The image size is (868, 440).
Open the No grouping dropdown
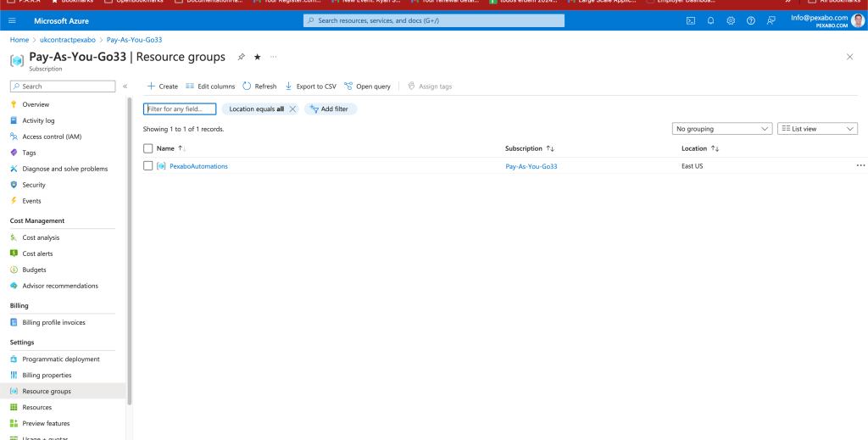click(722, 128)
